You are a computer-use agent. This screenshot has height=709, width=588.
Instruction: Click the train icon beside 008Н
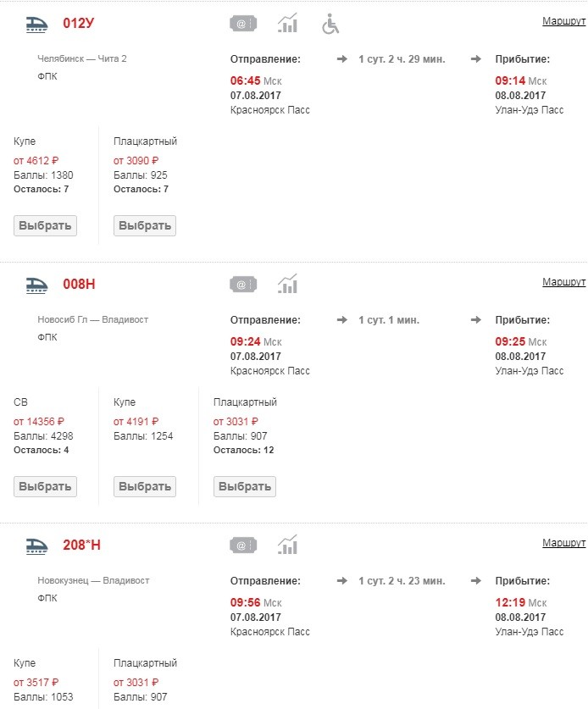click(36, 285)
